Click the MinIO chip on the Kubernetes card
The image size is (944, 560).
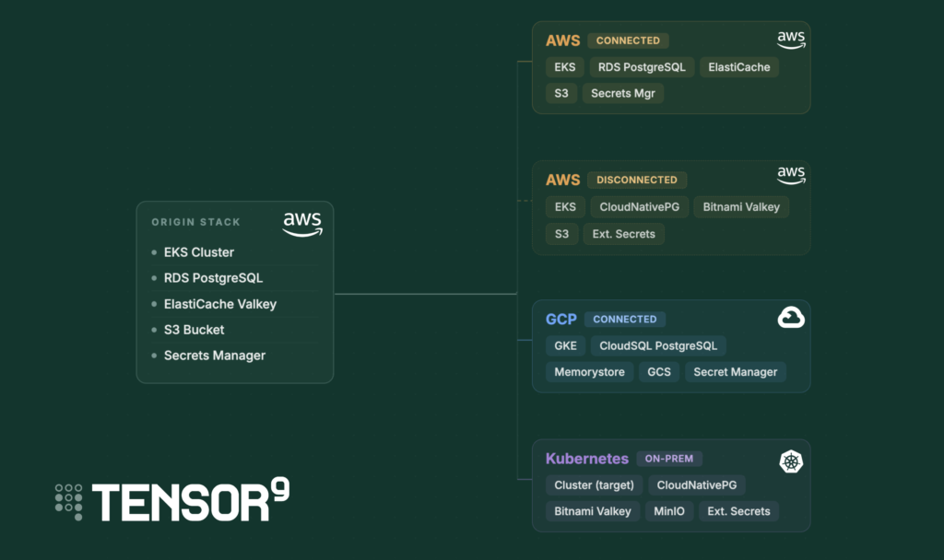(x=669, y=511)
